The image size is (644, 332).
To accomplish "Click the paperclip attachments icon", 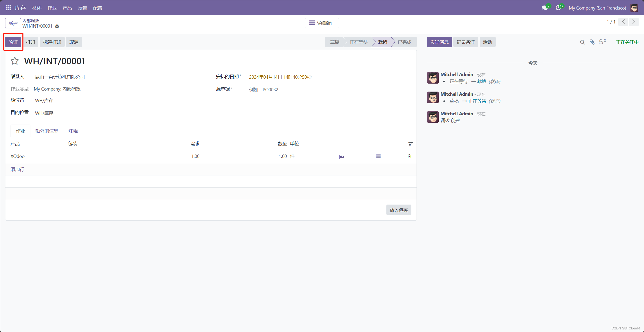I will pyautogui.click(x=592, y=42).
